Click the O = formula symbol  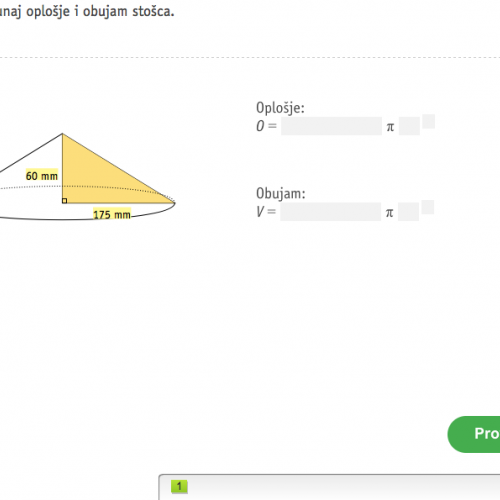(x=266, y=126)
